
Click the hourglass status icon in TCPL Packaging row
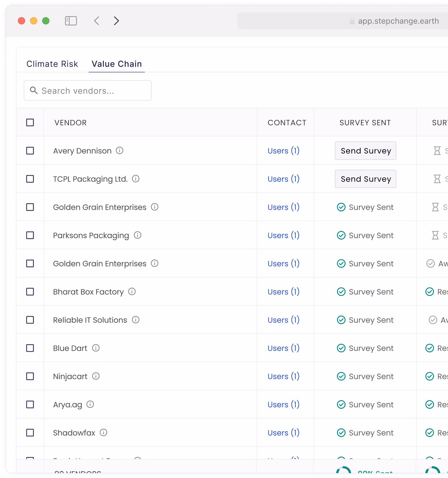pos(437,179)
